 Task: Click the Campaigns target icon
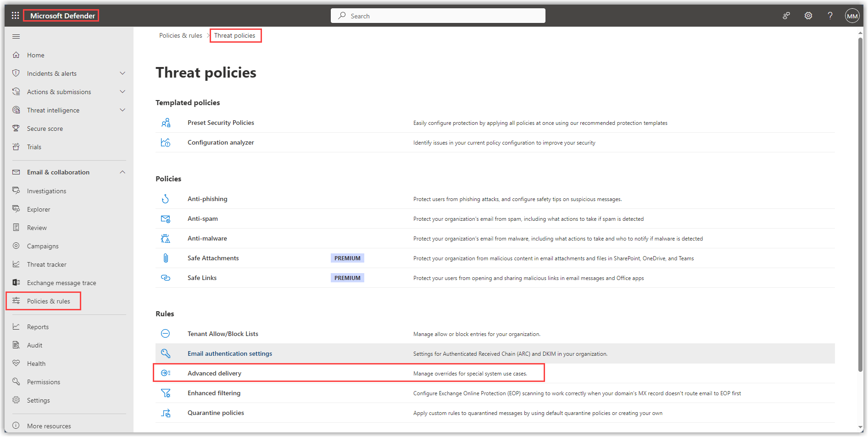tap(16, 246)
